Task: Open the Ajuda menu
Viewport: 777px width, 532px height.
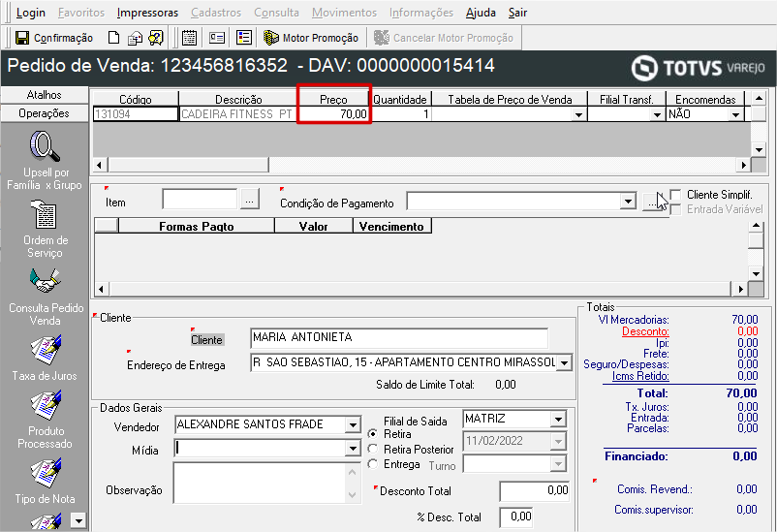Action: 481,13
